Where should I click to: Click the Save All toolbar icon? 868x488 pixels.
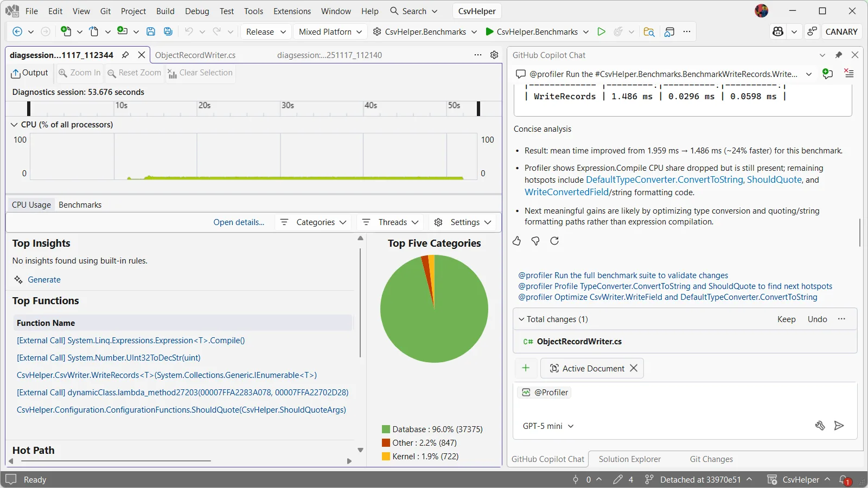coord(168,31)
